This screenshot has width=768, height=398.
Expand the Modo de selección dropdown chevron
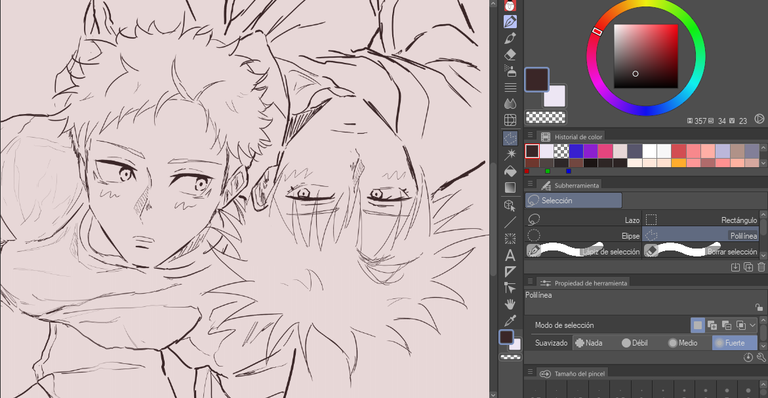753,325
